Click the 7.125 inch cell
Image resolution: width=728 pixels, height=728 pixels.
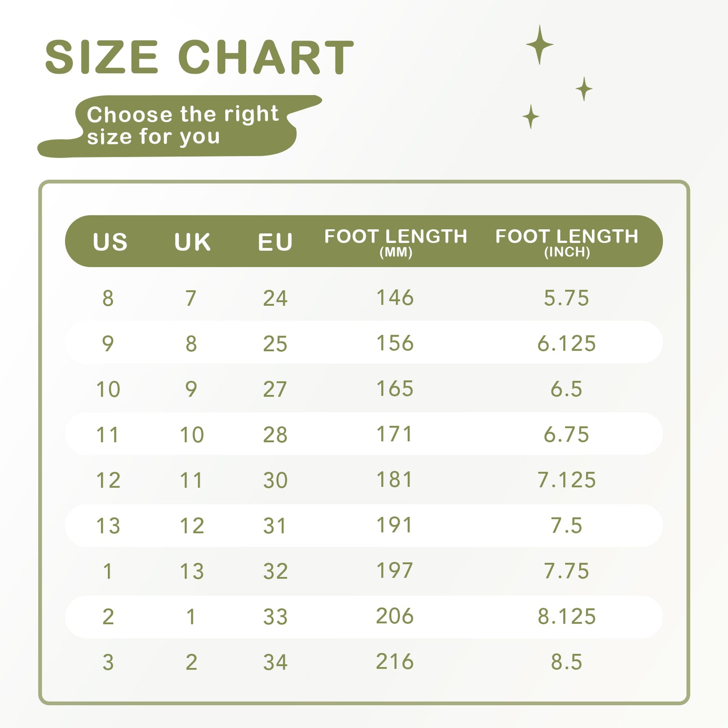point(567,480)
